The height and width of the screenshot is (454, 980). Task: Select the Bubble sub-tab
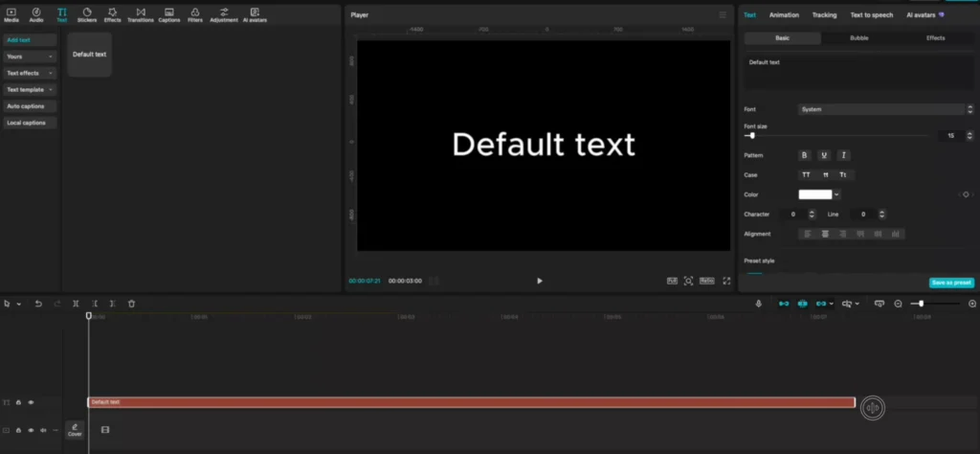pyautogui.click(x=859, y=38)
